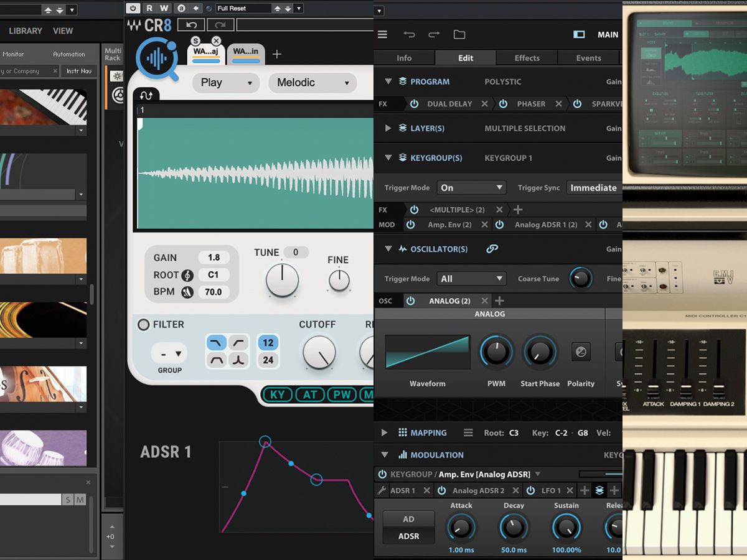Switch to the Effects tab
The image size is (747, 560).
(527, 58)
